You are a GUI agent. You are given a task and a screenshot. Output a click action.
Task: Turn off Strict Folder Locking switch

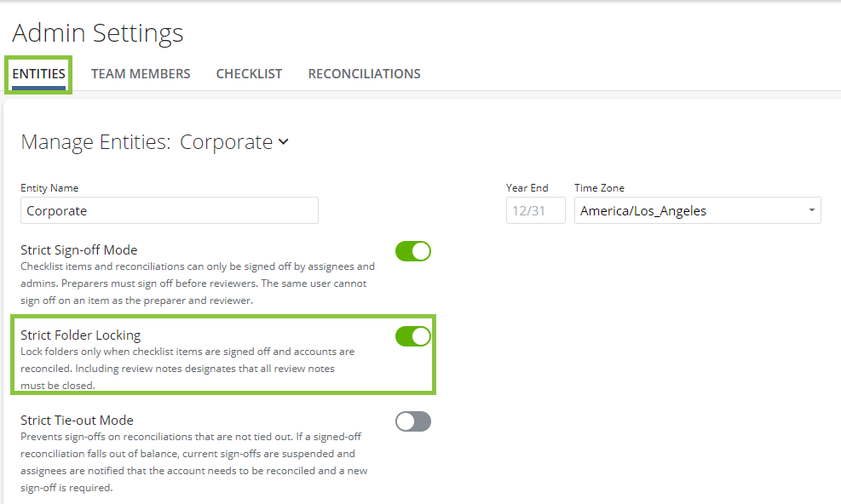(413, 336)
